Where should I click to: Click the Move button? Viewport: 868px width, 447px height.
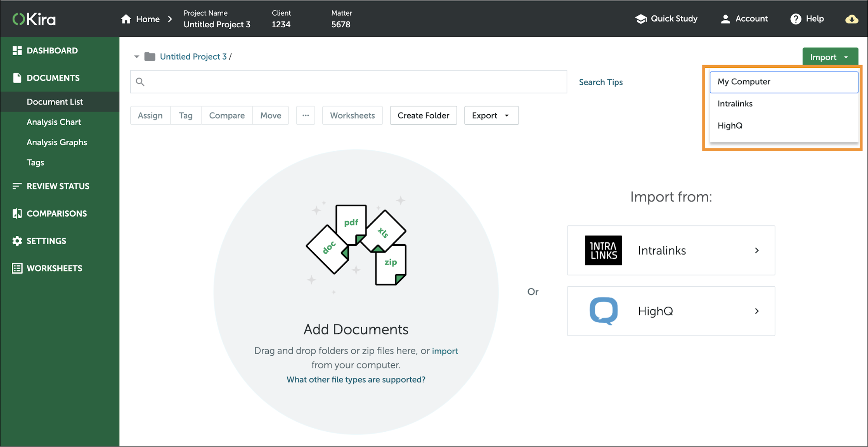pos(271,116)
